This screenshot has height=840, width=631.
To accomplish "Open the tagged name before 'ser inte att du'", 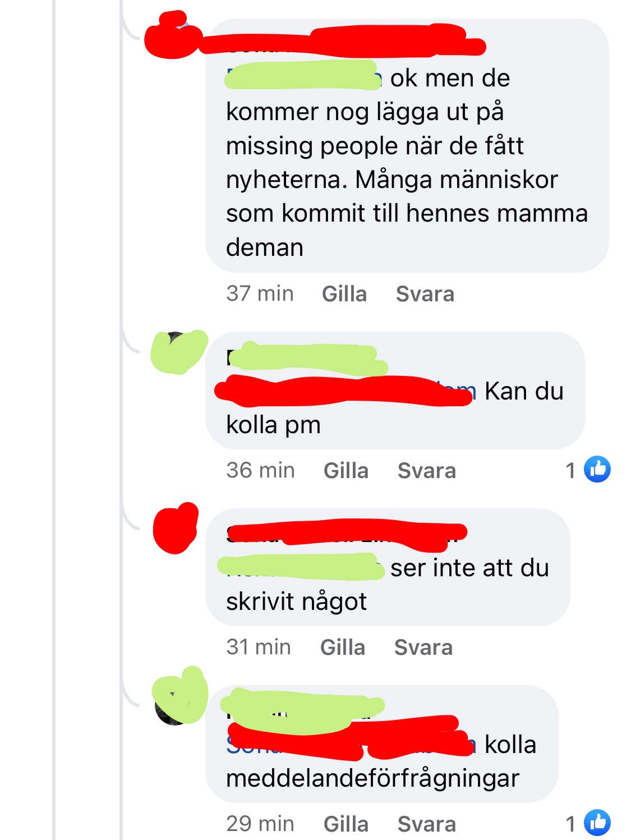I will pyautogui.click(x=301, y=567).
